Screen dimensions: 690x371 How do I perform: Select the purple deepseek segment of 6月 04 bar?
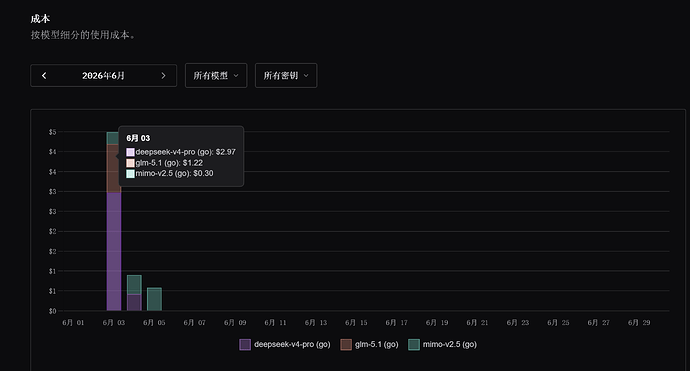[134, 303]
